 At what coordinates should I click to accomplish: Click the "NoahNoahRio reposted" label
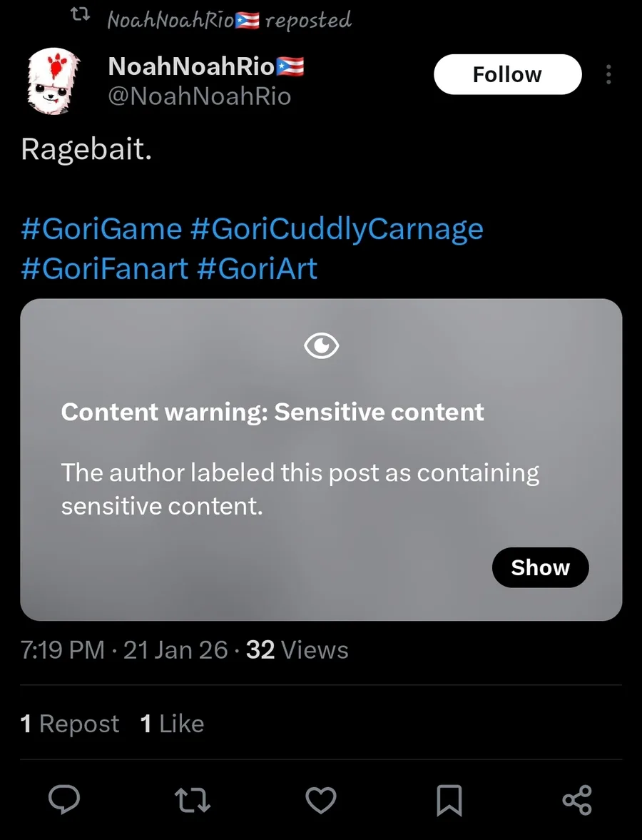(229, 20)
